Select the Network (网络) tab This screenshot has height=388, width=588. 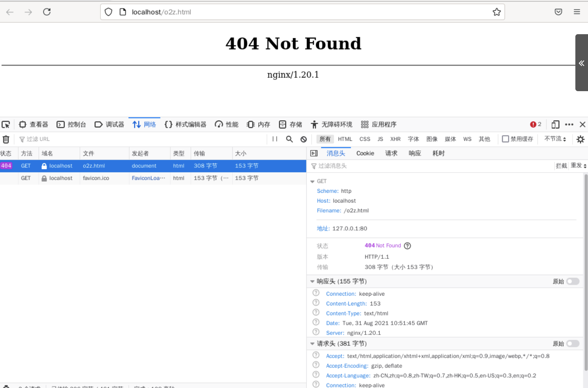click(x=144, y=124)
